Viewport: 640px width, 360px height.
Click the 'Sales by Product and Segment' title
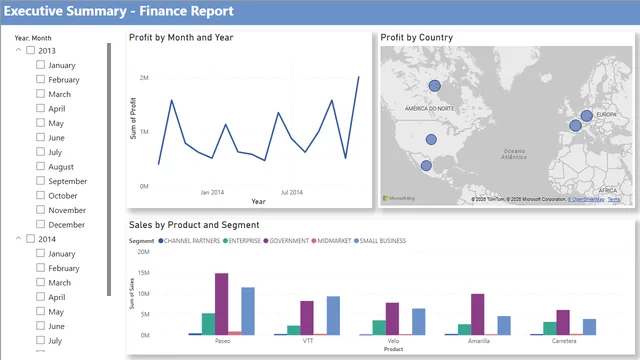click(194, 225)
